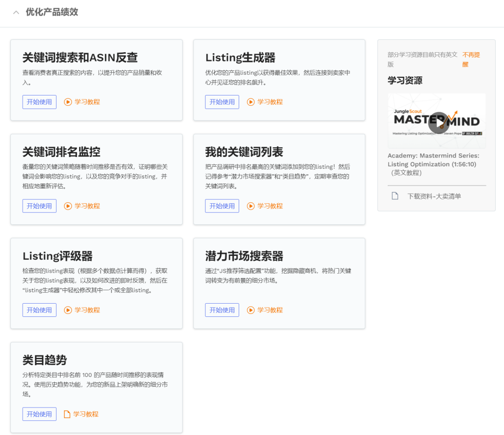The height and width of the screenshot is (435, 504).
Task: Click play icon for 关键词排名监控 tutorial
Action: 68,206
